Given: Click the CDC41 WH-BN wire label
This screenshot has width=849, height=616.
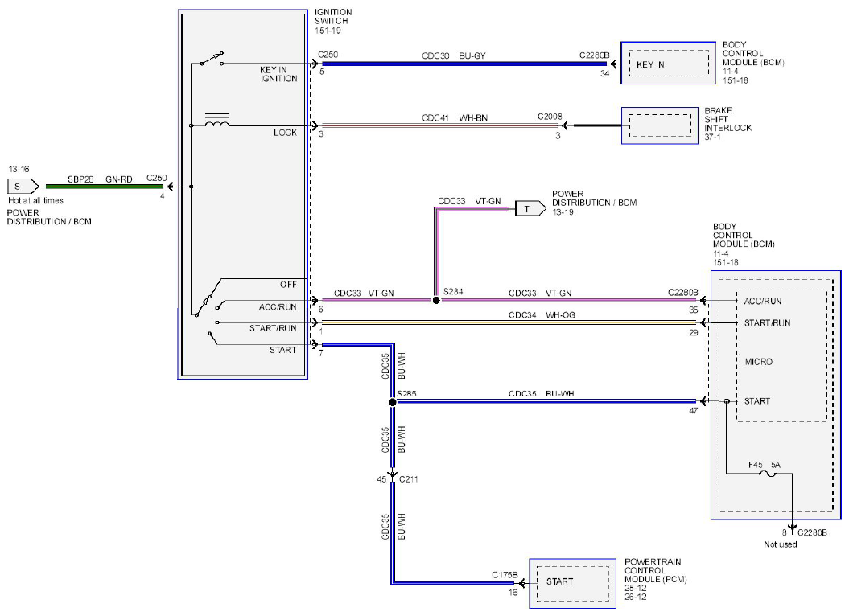Looking at the screenshot, I should pyautogui.click(x=455, y=118).
